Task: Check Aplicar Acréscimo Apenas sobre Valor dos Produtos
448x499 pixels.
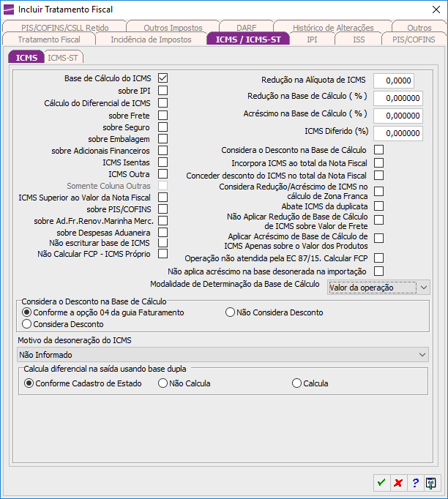Action: click(379, 238)
